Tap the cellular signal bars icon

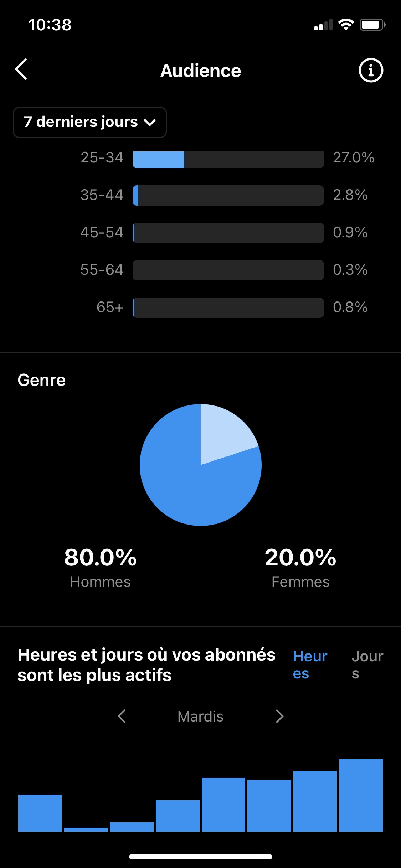pyautogui.click(x=323, y=25)
